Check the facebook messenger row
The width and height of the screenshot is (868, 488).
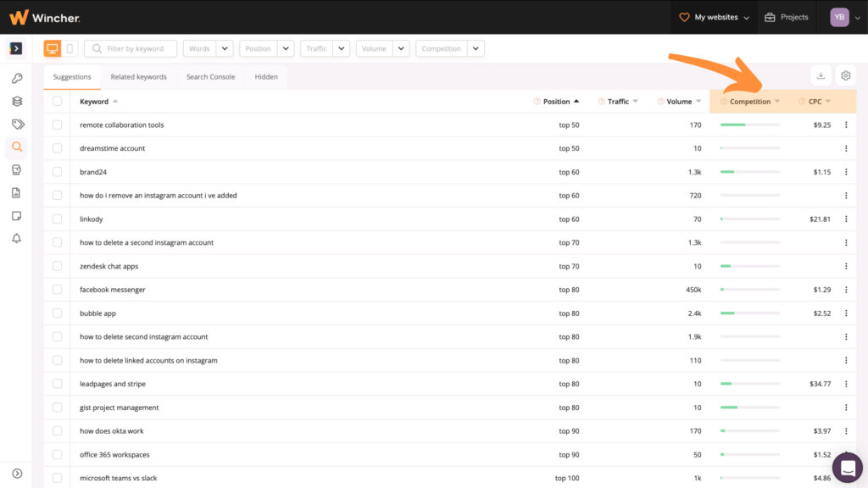pyautogui.click(x=57, y=290)
